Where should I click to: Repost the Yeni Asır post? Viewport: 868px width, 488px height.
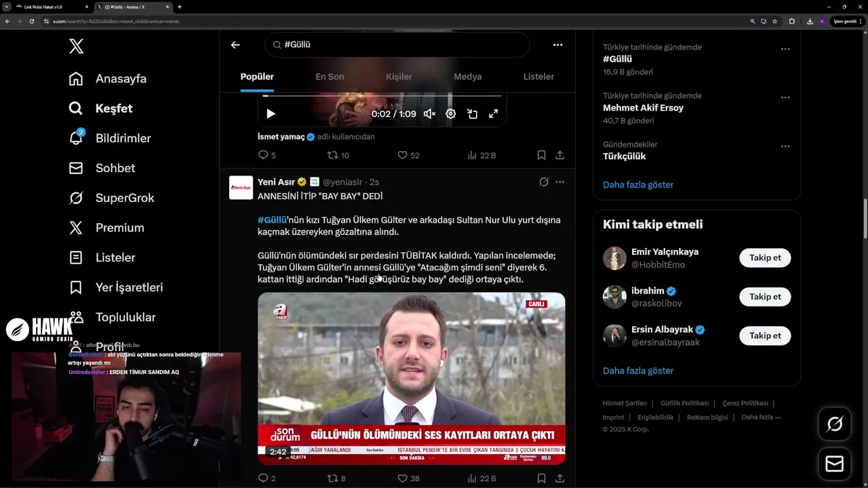tap(336, 478)
